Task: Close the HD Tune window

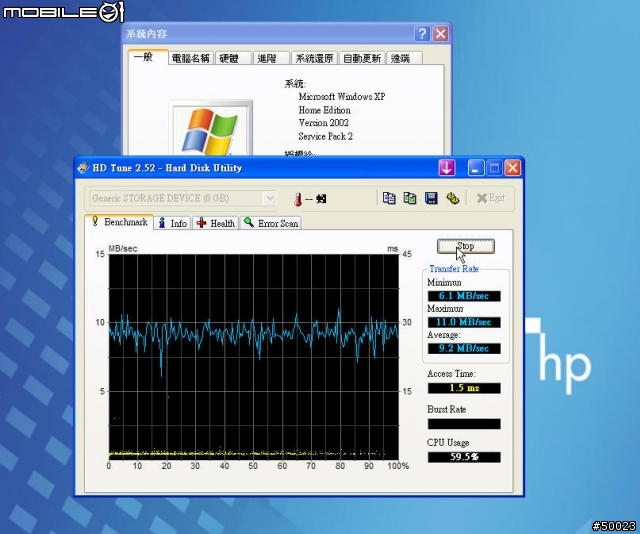Action: 513,168
